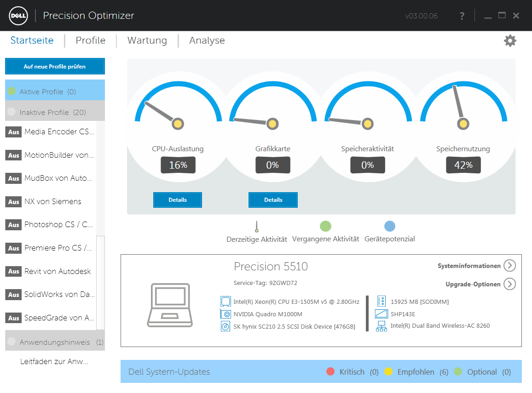Select the NX von Siemens profile name
This screenshot has height=393, width=532.
point(53,202)
